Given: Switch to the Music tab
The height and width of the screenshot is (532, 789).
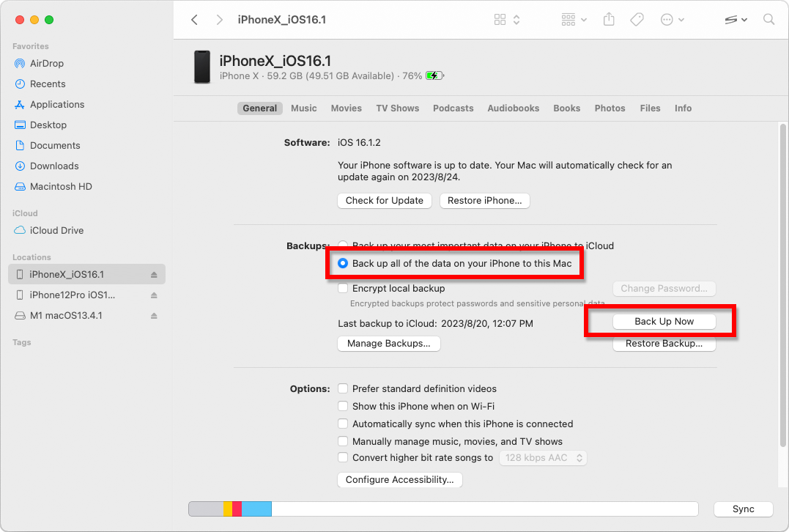Looking at the screenshot, I should point(304,108).
